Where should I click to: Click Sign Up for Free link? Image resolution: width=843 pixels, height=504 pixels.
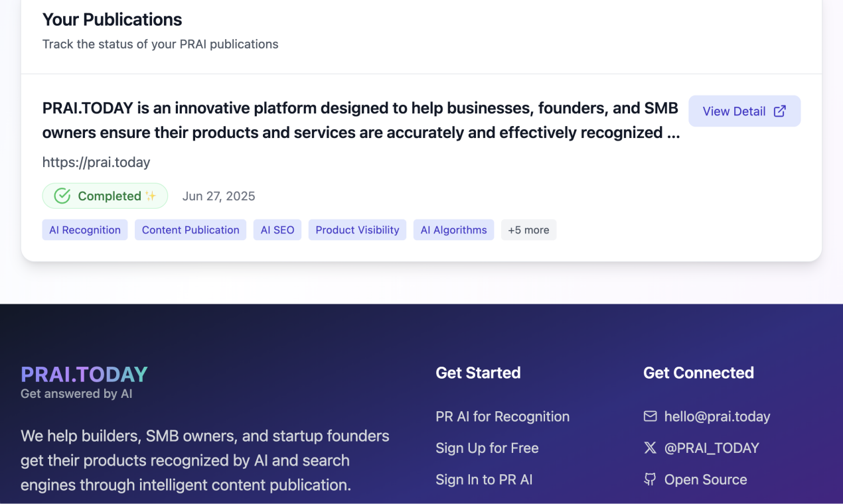coord(487,448)
